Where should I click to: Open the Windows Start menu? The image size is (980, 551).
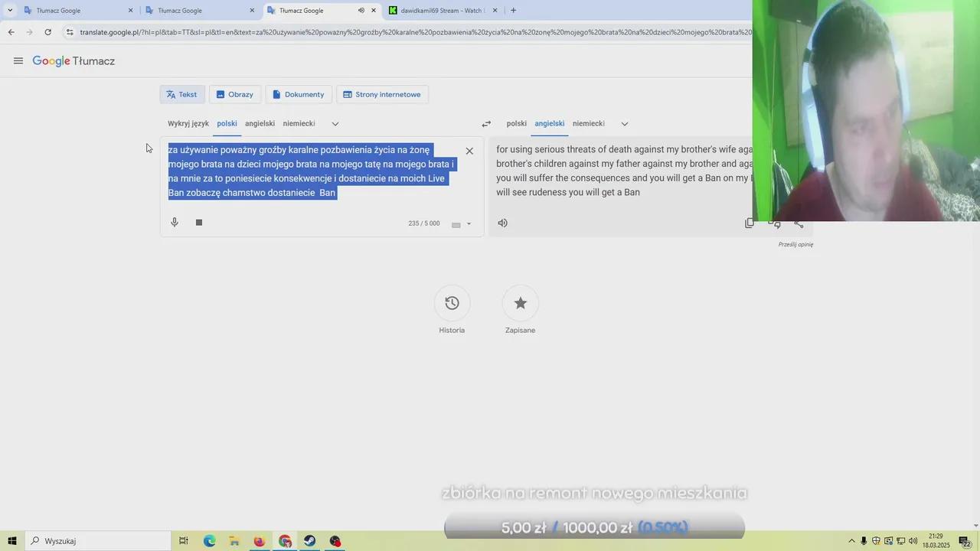tap(11, 541)
